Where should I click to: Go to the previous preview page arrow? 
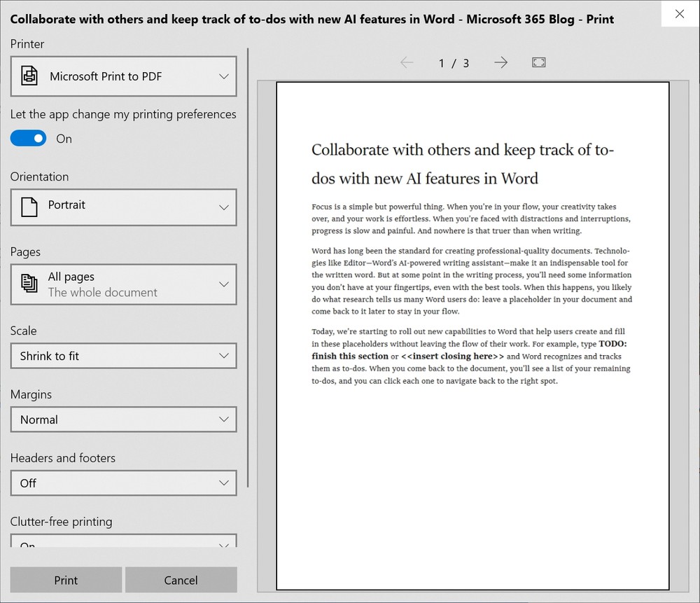click(407, 63)
